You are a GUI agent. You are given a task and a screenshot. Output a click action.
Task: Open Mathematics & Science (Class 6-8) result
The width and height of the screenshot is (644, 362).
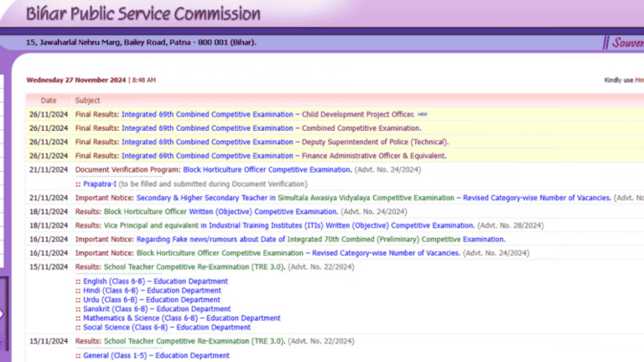click(x=181, y=318)
